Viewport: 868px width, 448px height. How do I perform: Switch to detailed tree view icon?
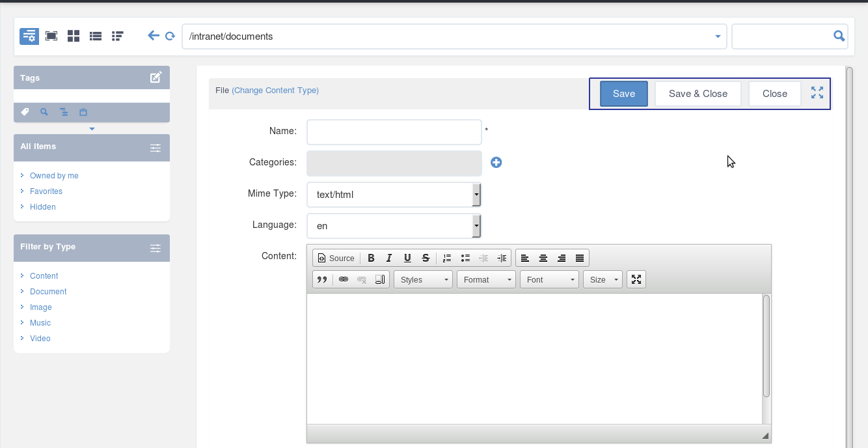(x=118, y=36)
